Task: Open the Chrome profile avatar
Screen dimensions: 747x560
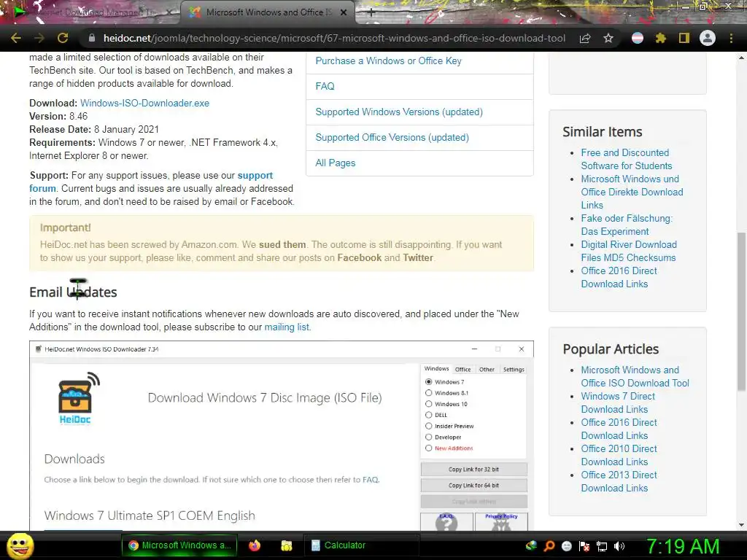Action: [x=708, y=38]
